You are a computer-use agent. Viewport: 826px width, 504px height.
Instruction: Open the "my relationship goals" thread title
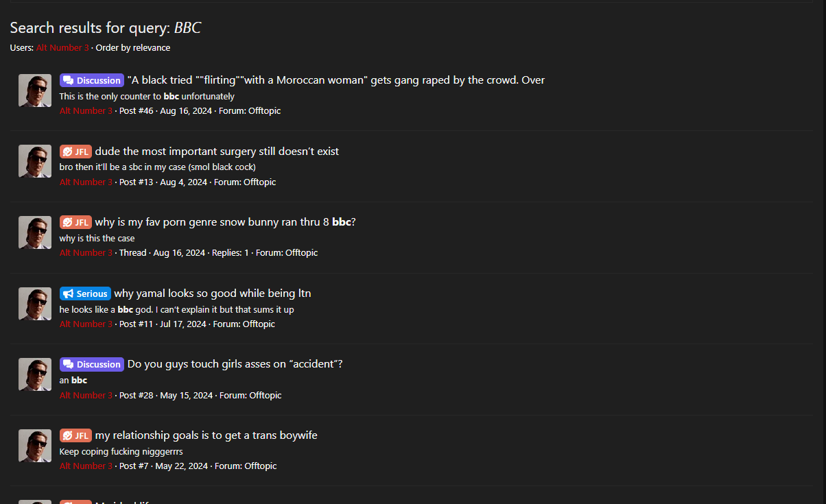click(x=206, y=435)
